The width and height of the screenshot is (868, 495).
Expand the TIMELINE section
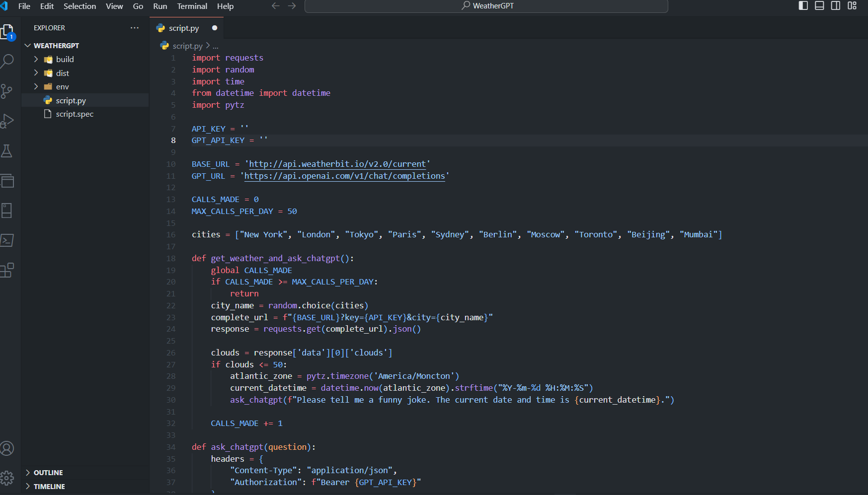[49, 487]
